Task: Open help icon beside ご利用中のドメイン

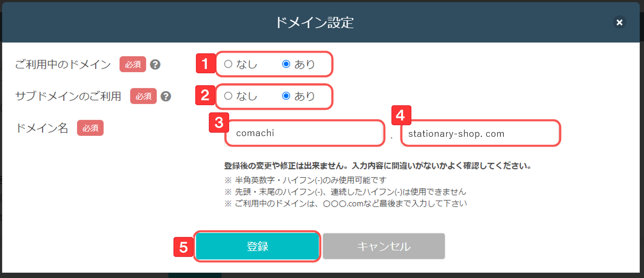Action: point(155,64)
